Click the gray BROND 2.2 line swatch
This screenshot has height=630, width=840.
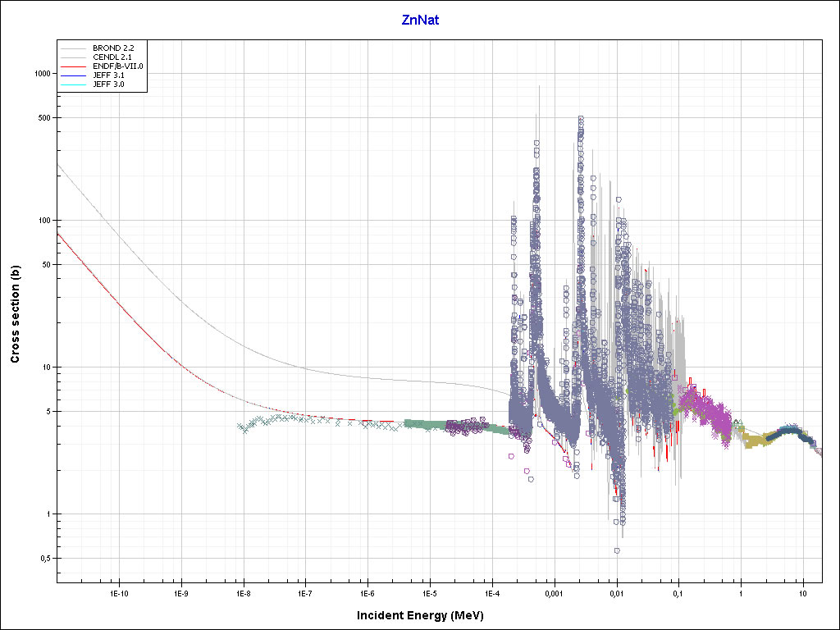(73, 48)
